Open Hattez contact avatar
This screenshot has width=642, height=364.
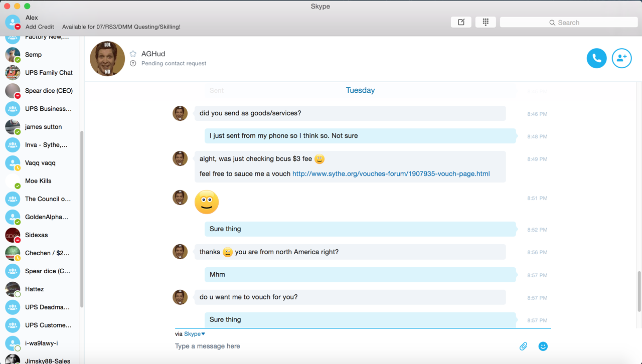[x=13, y=289]
